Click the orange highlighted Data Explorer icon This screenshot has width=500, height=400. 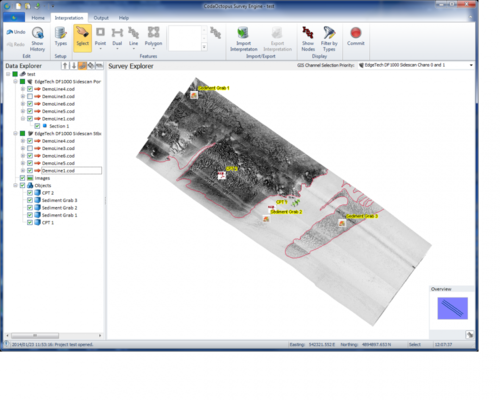point(82,66)
